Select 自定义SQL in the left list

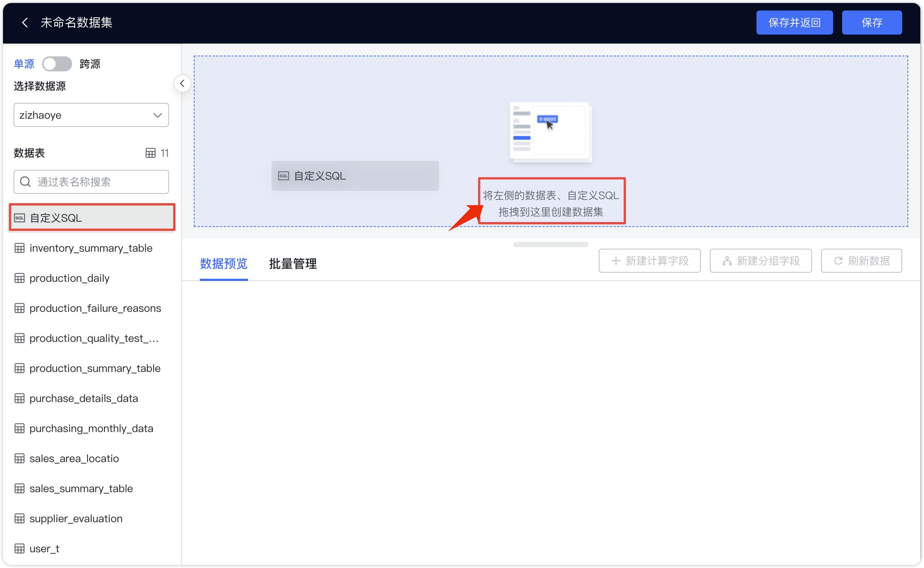click(x=92, y=218)
